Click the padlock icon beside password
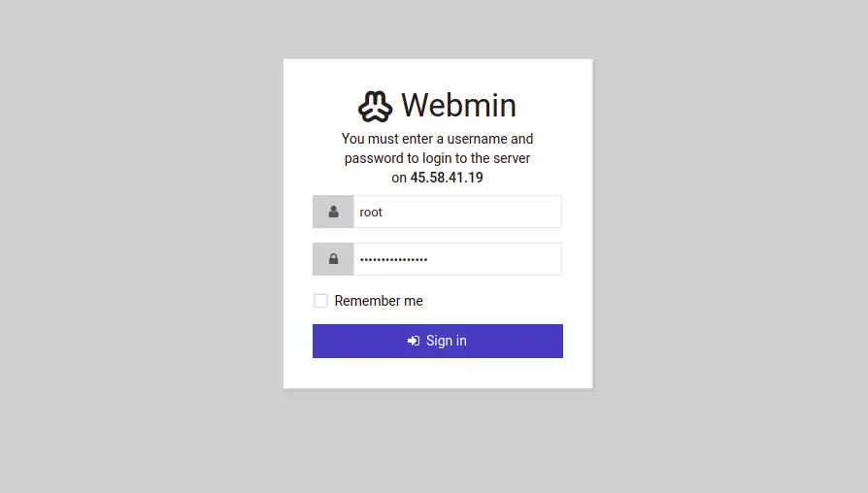Viewport: 868px width, 493px height. tap(333, 259)
